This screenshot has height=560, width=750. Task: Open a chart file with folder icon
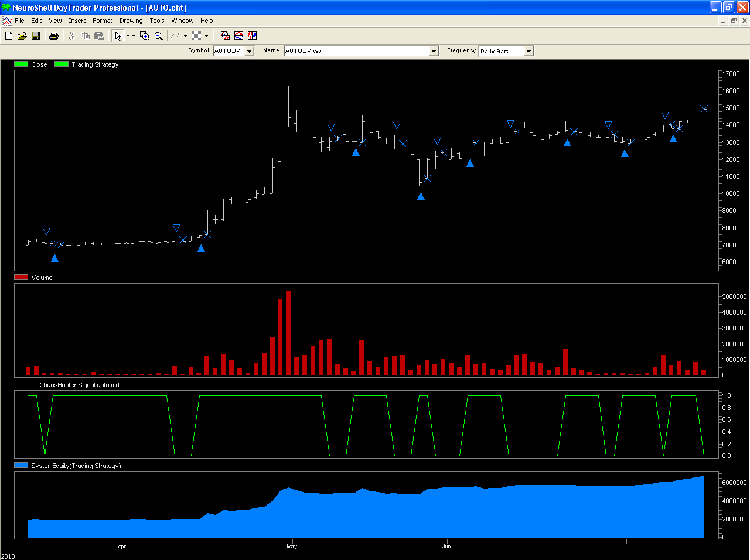coord(22,36)
